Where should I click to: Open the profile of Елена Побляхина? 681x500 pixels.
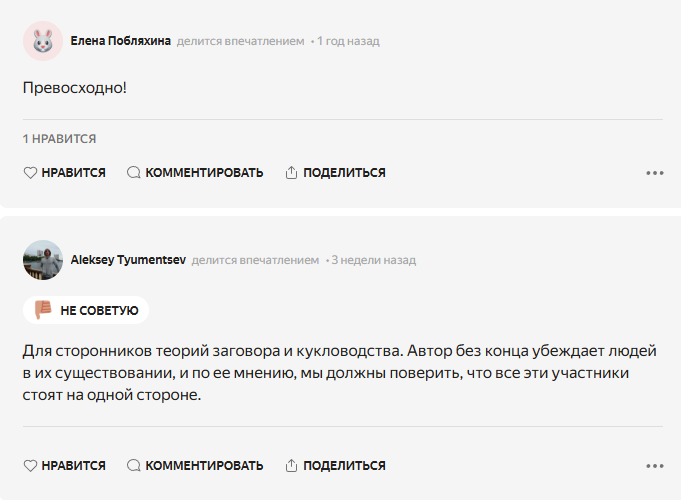[121, 41]
